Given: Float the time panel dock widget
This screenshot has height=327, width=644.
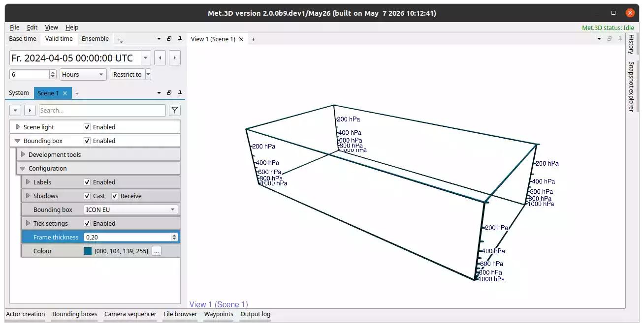Looking at the screenshot, I should [x=169, y=39].
